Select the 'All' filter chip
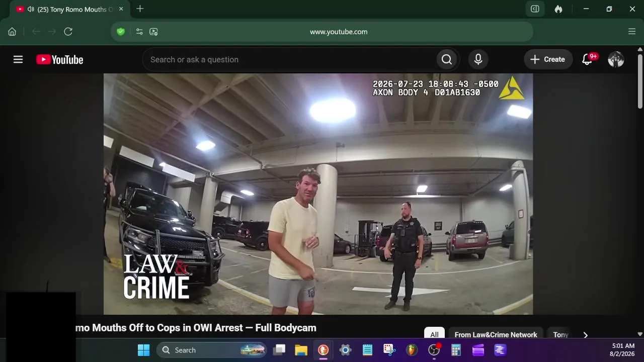 pyautogui.click(x=434, y=334)
